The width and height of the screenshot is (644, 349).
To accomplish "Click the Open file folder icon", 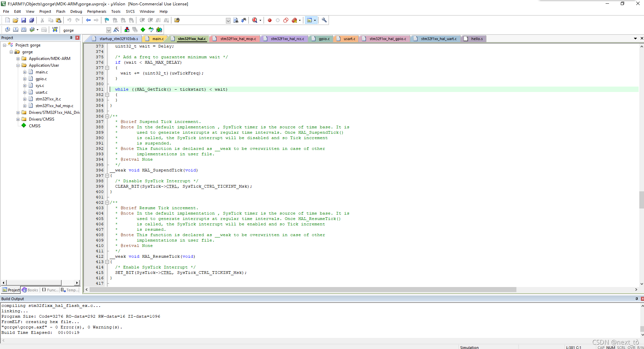I will [x=15, y=20].
